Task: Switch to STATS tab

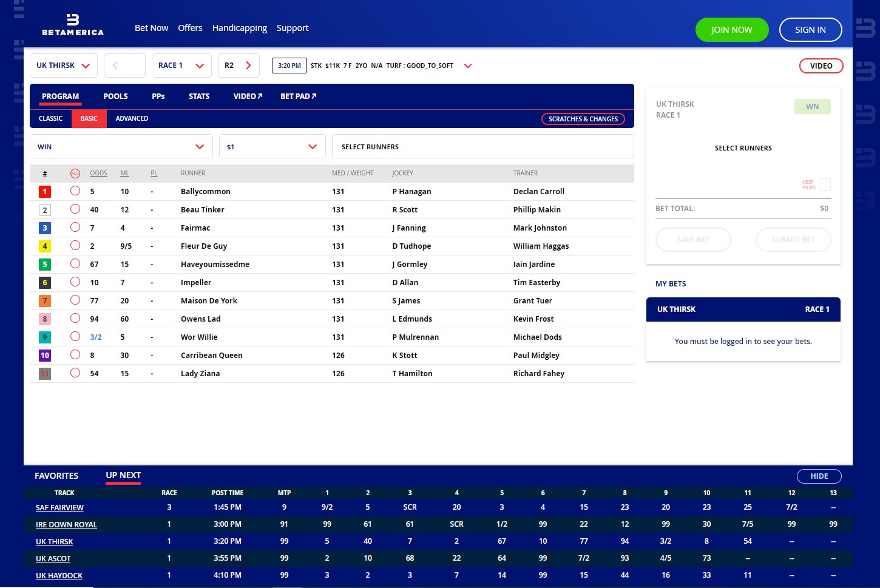Action: pyautogui.click(x=199, y=96)
